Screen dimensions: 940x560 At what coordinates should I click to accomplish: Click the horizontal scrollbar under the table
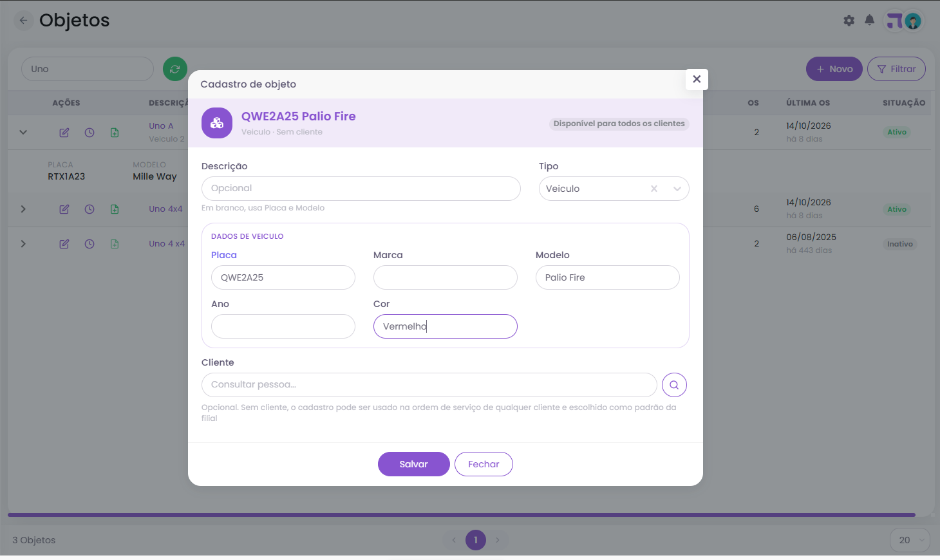click(x=462, y=515)
